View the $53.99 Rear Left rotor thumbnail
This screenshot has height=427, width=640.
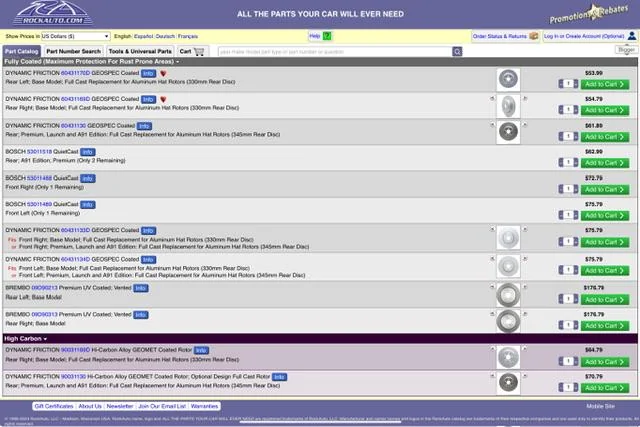(x=508, y=79)
